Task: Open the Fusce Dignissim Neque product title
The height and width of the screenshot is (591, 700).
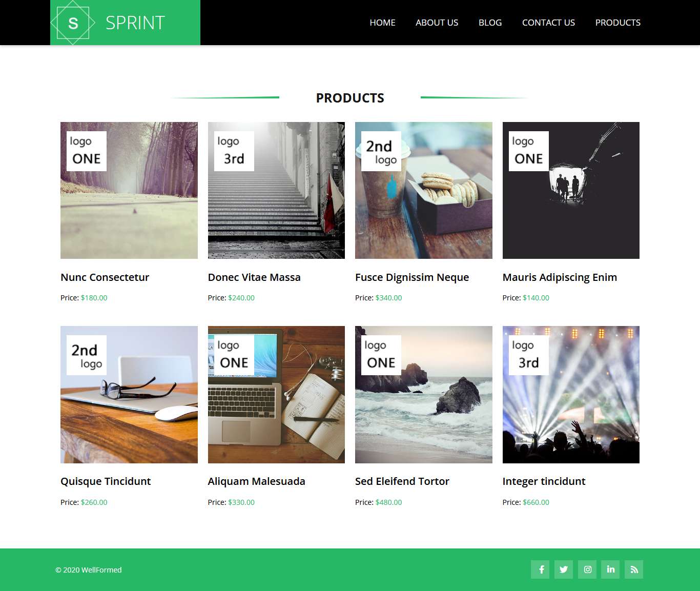Action: [412, 277]
